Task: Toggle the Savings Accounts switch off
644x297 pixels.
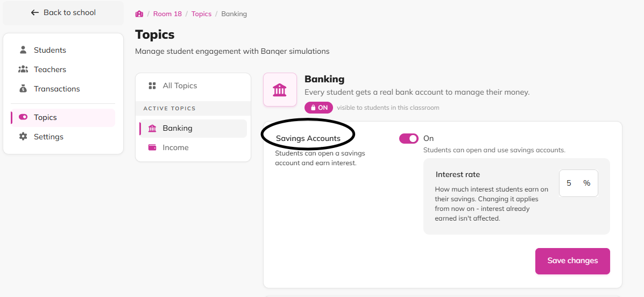Action: (x=409, y=138)
